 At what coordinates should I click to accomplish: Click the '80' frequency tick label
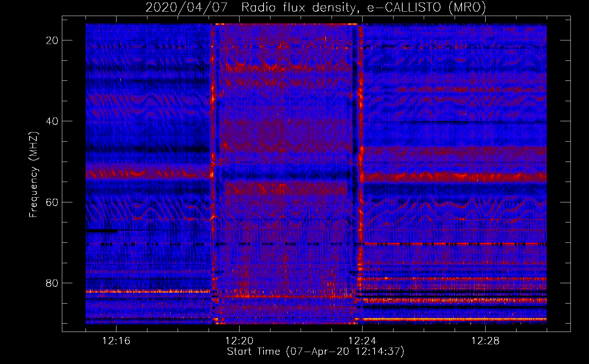pos(52,283)
